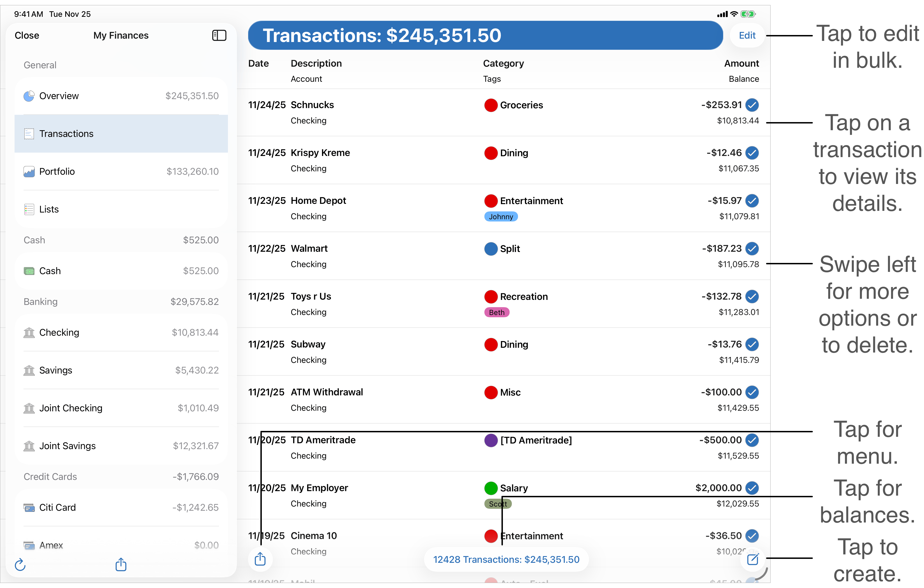Select the Cash account icon
924x588 pixels.
click(29, 271)
